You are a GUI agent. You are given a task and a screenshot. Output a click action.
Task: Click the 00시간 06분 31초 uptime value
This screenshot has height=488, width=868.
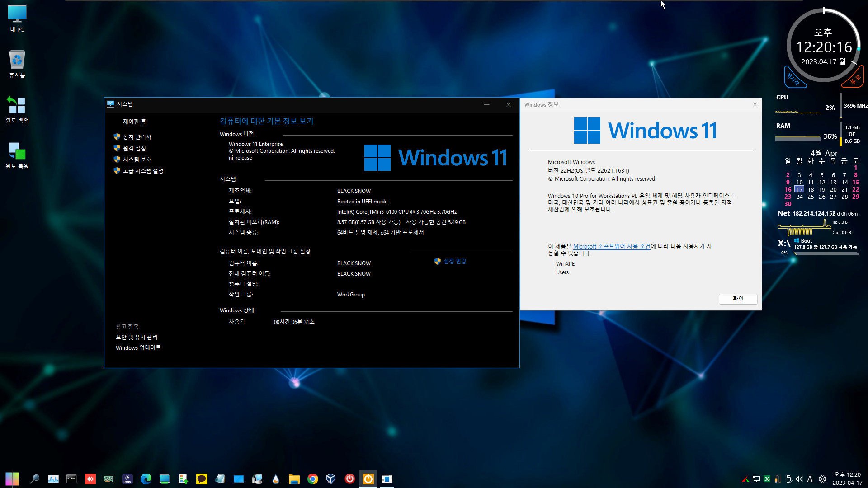pos(294,322)
